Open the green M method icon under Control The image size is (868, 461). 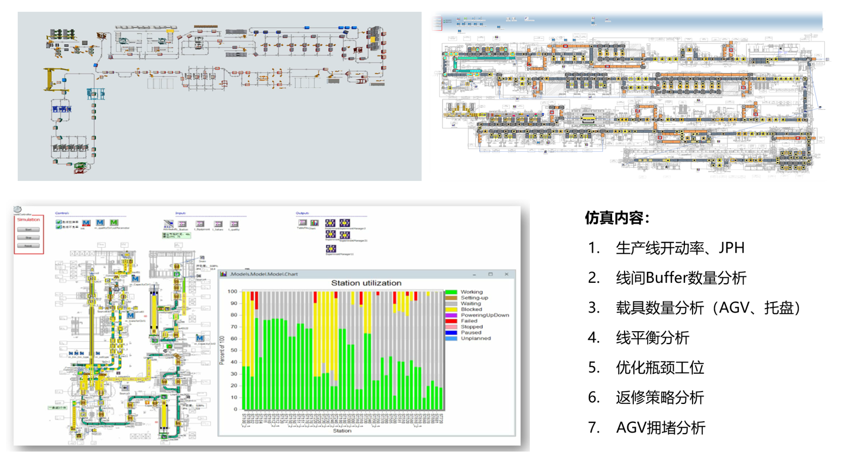(114, 222)
